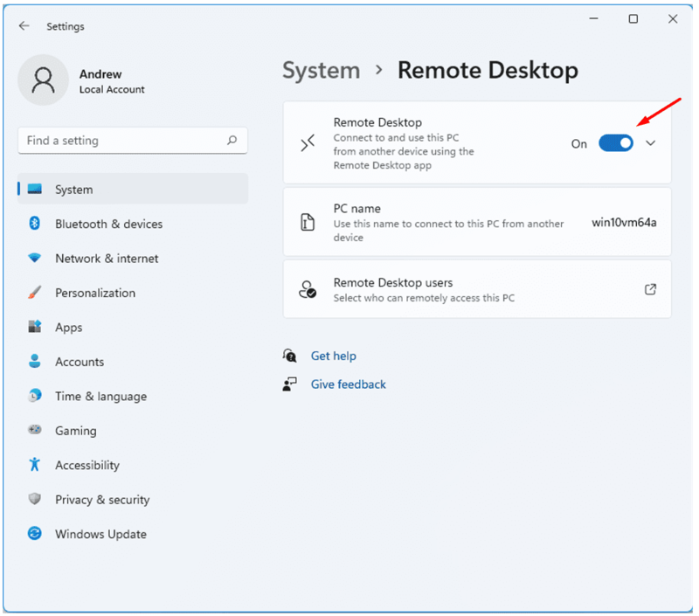Click the Gaming controller icon
Viewport: 699px width, 616px height.
pyautogui.click(x=35, y=430)
